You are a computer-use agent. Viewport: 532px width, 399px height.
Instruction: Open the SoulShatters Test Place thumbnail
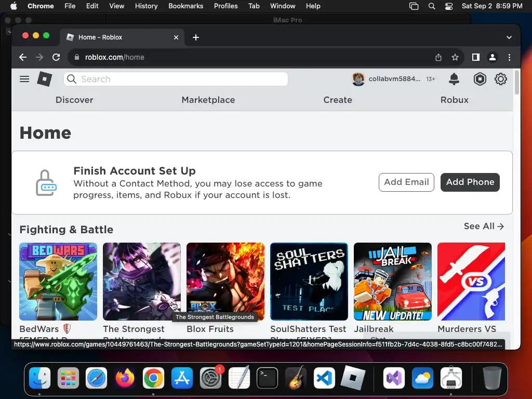(309, 282)
